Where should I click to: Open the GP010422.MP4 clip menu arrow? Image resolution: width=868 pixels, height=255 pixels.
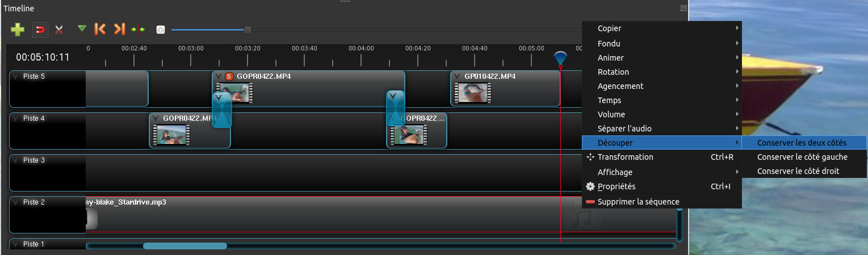coord(457,76)
